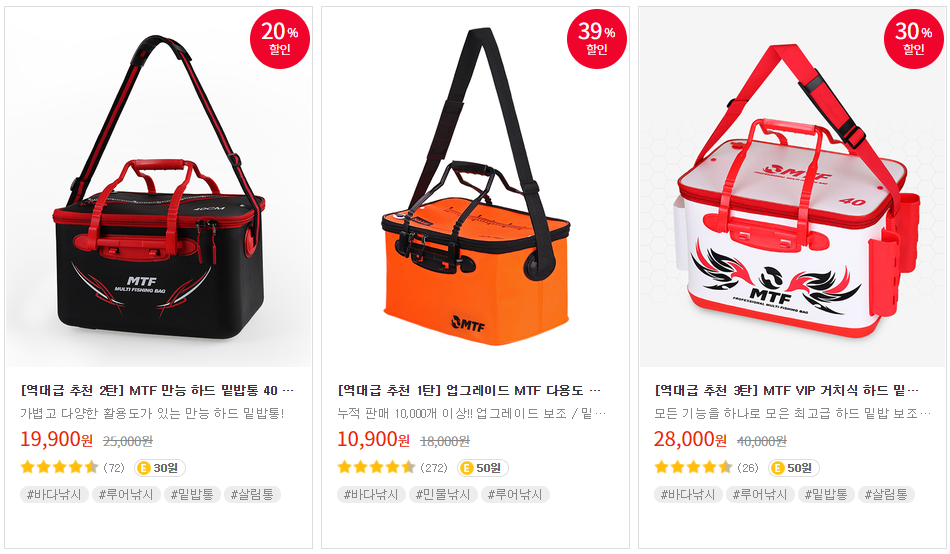Open the black MTF bag product image
950x554 pixels.
click(159, 188)
